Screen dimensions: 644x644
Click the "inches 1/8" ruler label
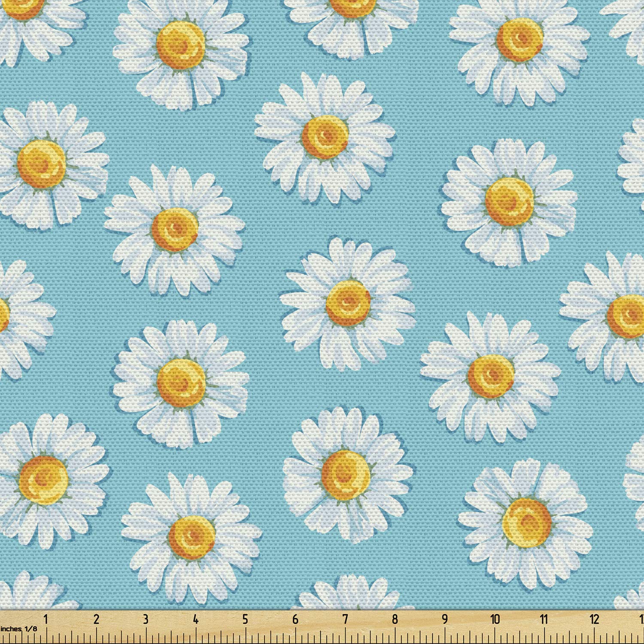18,629
